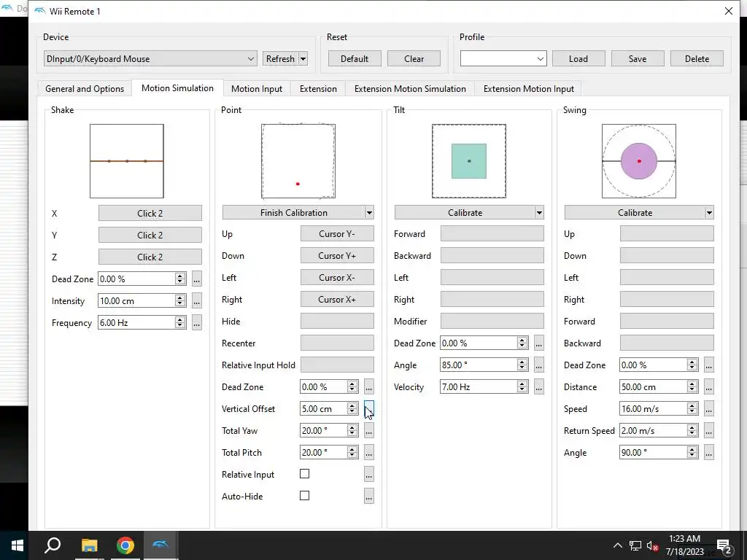
Task: Open notification center
Action: coord(724,547)
